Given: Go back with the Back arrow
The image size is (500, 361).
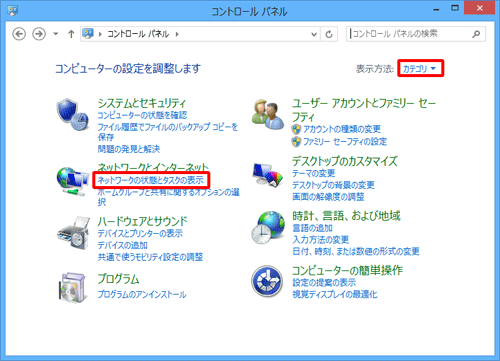Looking at the screenshot, I should coord(19,34).
